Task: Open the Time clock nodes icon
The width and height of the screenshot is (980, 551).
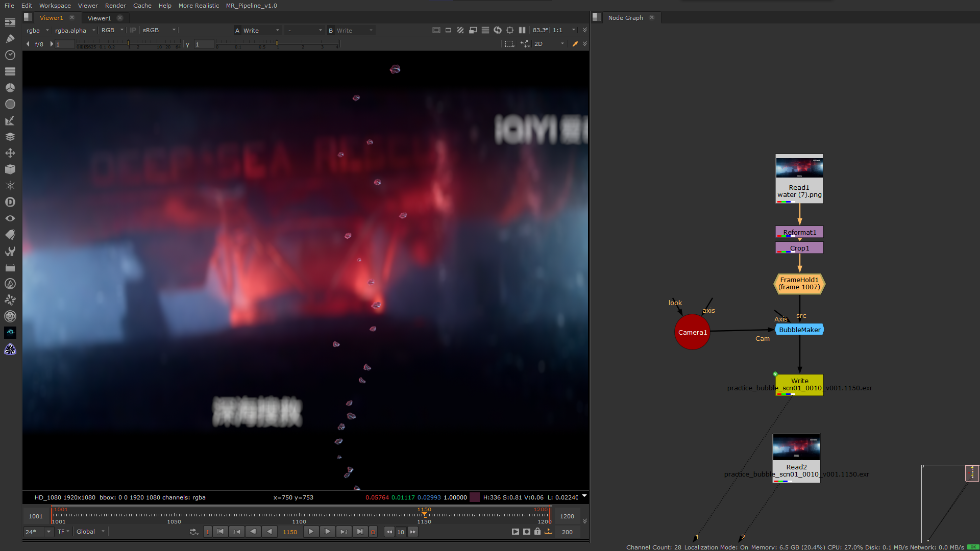Action: pyautogui.click(x=10, y=55)
